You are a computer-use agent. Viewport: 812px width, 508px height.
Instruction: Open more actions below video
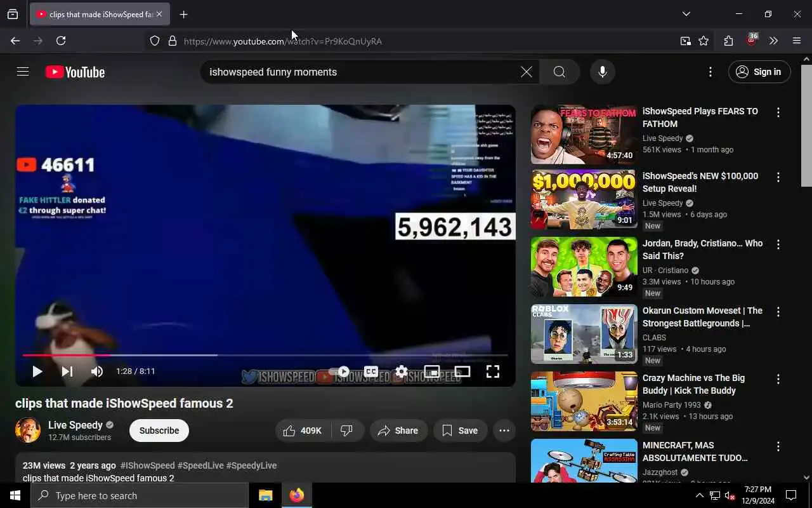tap(504, 431)
